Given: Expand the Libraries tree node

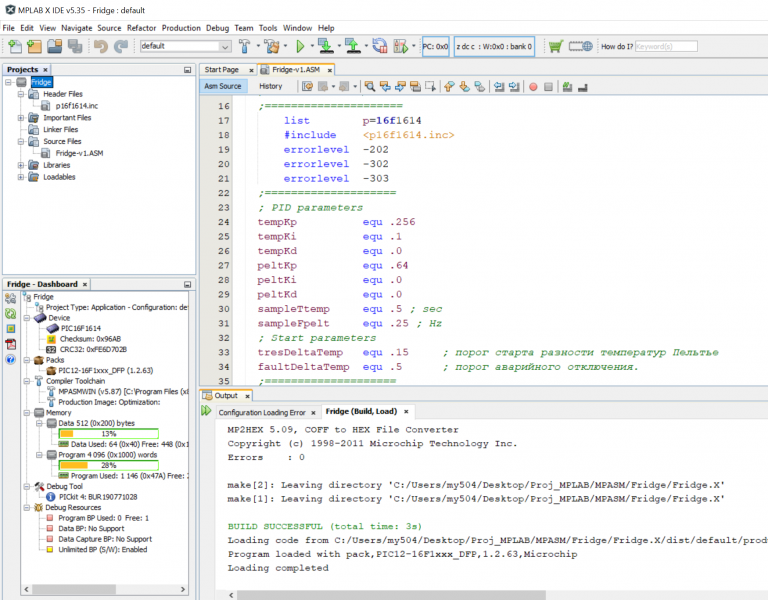Looking at the screenshot, I should [21, 165].
